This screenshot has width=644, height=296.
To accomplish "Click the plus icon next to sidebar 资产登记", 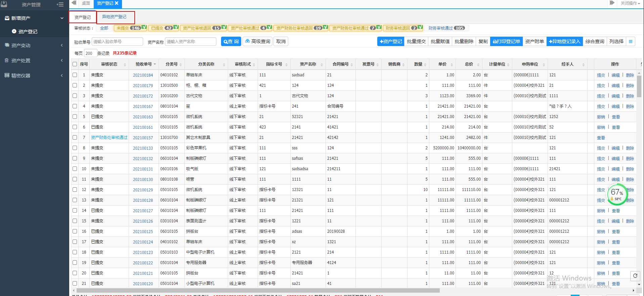I will pos(14,31).
